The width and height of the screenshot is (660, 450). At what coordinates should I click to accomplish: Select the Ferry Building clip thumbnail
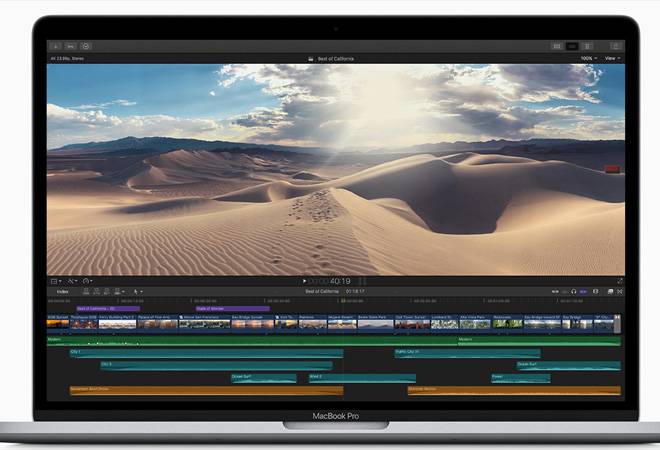pyautogui.click(x=117, y=322)
